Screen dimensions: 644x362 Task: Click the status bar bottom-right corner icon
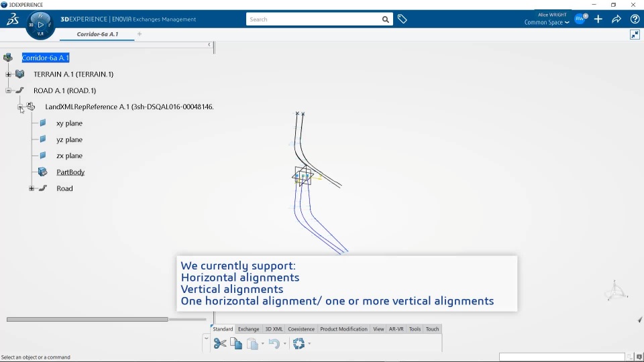[x=639, y=357]
